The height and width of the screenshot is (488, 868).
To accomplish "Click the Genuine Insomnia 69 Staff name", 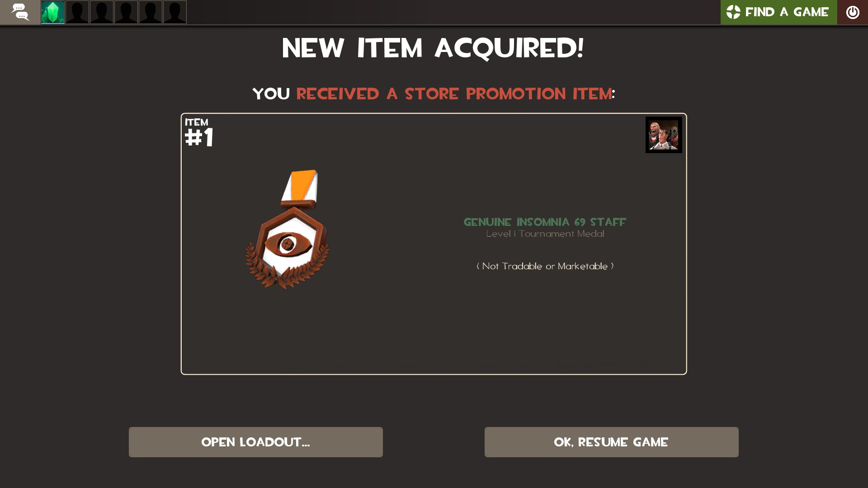I will [x=545, y=222].
